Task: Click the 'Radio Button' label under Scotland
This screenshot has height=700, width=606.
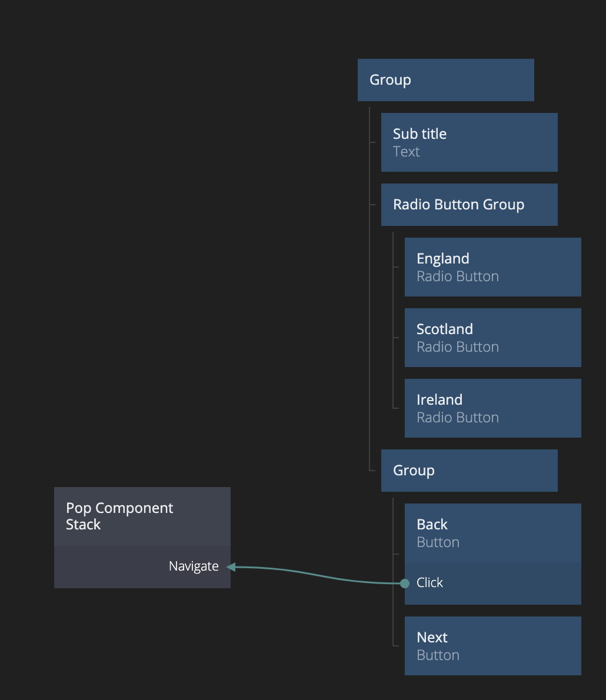Action: (457, 347)
